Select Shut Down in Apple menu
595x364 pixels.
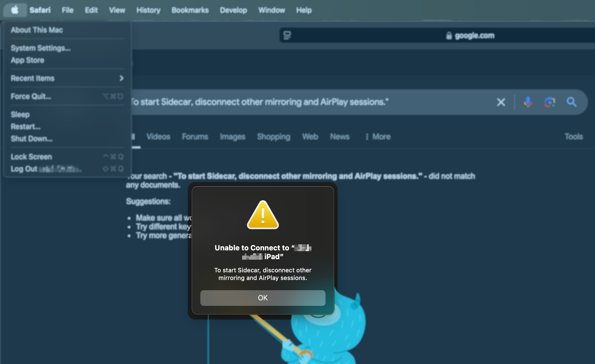click(x=68, y=139)
